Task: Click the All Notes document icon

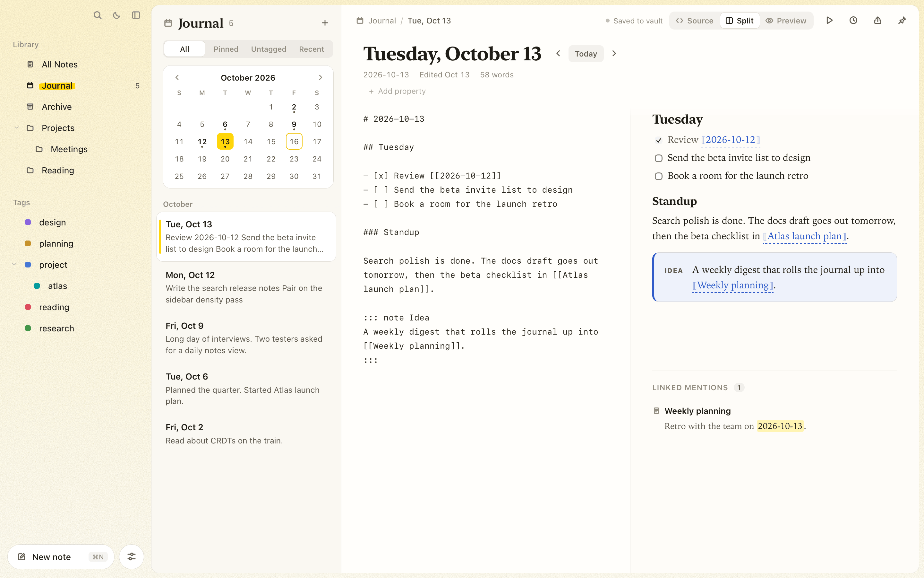Action: (x=30, y=64)
